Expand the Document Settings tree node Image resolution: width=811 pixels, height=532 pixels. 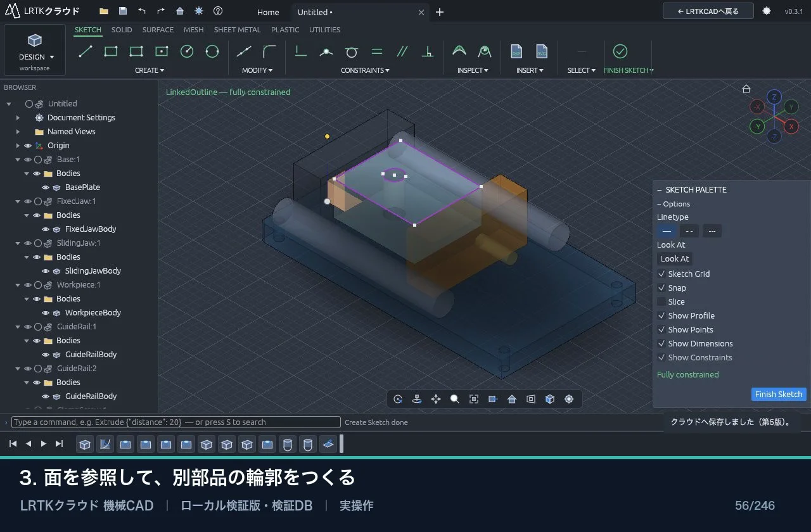pos(18,118)
